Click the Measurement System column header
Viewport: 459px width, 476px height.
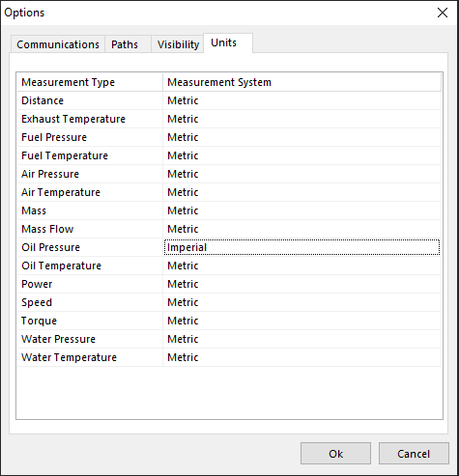click(301, 82)
